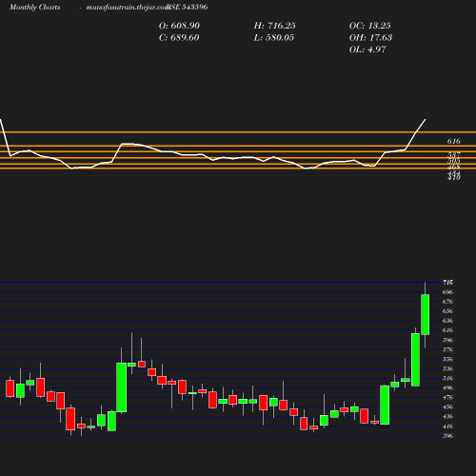Click the 476 price axis label
The image size is (476, 476).
coord(447,397)
